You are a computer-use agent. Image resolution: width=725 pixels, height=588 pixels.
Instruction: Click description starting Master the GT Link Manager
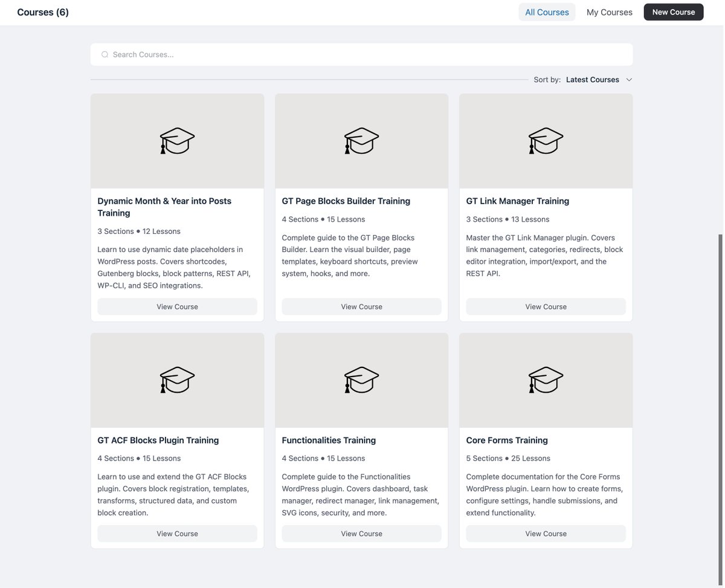pos(544,256)
